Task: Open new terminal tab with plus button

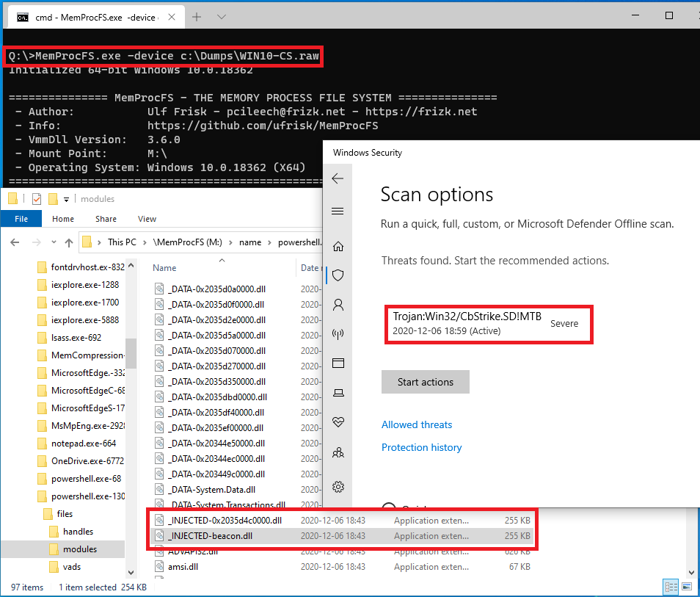Action: [x=197, y=17]
